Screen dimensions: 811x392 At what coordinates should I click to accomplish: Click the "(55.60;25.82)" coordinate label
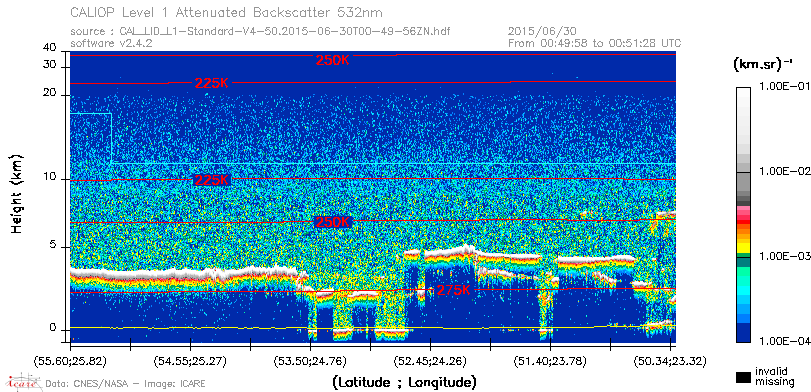click(x=69, y=361)
